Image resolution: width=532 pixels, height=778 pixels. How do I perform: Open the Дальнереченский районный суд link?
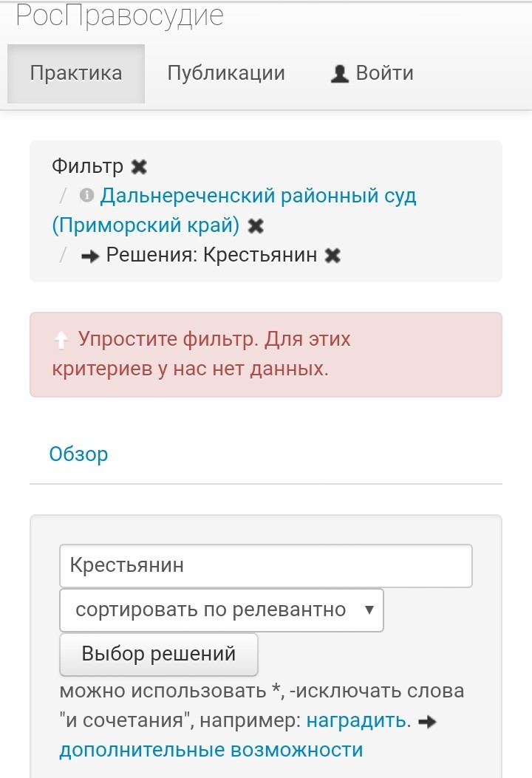[259, 196]
